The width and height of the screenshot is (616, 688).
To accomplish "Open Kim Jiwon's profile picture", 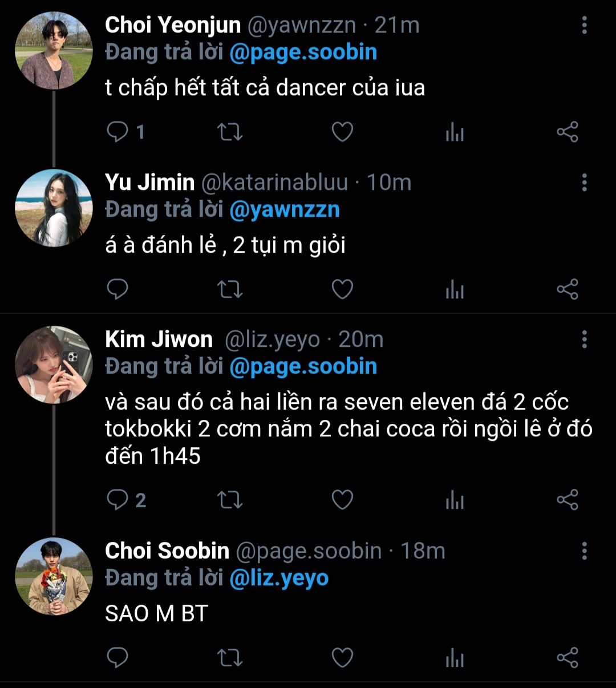I will coord(54,365).
